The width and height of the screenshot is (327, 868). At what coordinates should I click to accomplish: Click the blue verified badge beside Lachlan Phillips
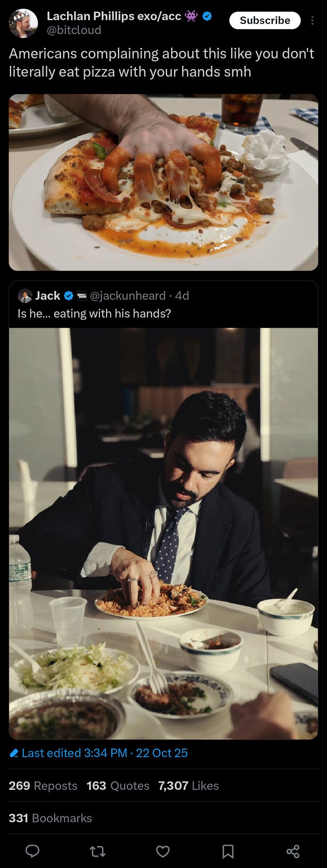(x=207, y=16)
